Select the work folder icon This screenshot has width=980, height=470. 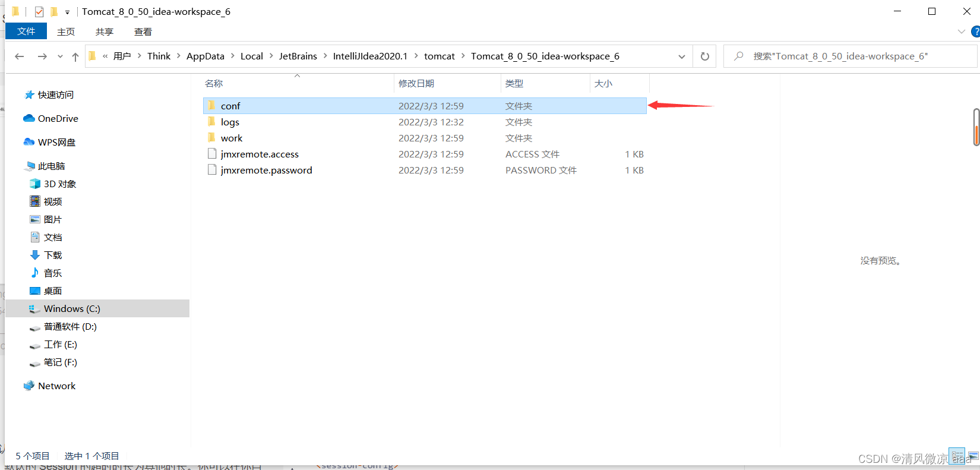click(212, 138)
